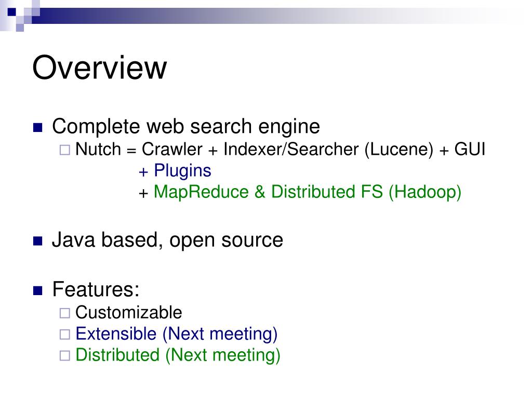Click Distributed (Next meeting) green text
Screen dimensions: 532x399
click(x=178, y=355)
